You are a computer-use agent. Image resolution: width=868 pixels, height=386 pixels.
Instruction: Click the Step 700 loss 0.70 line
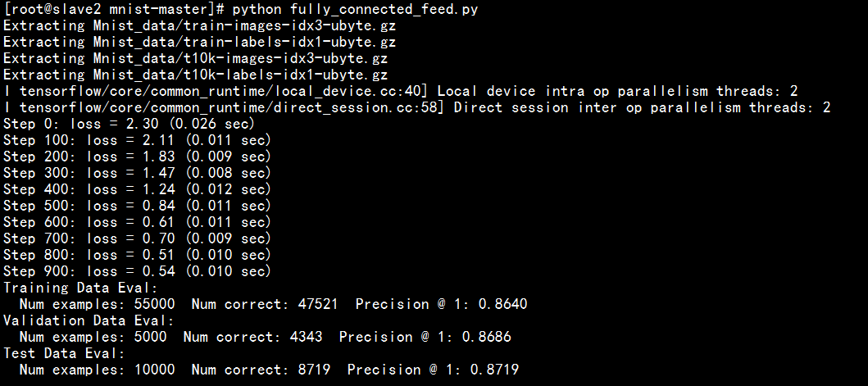click(137, 238)
